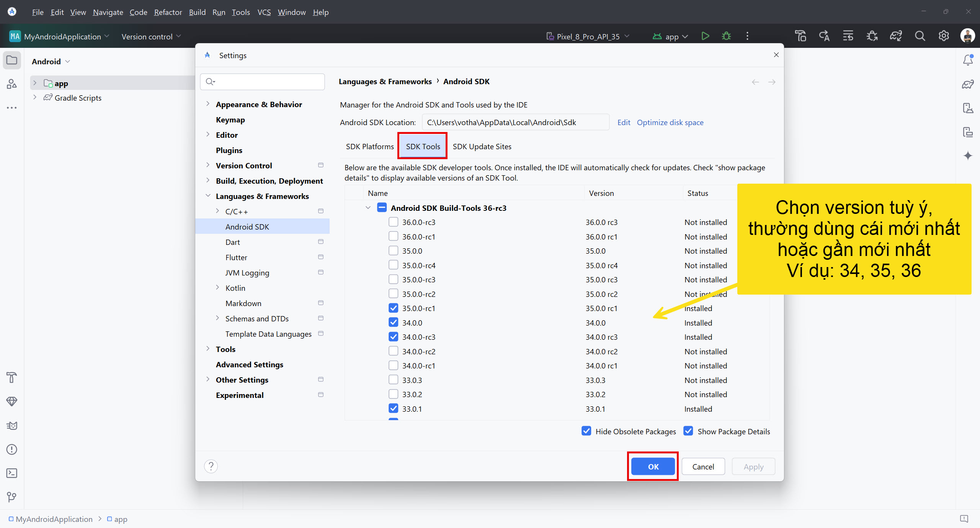Collapse Languages & Frameworks section
Screen dimensions: 980x528
(208, 196)
